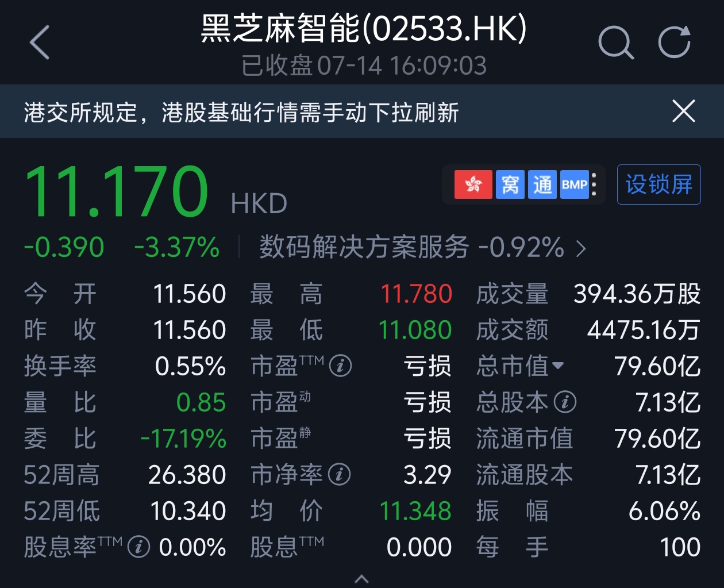Tap the 每手 value 100
The width and height of the screenshot is (724, 588).
pyautogui.click(x=680, y=547)
